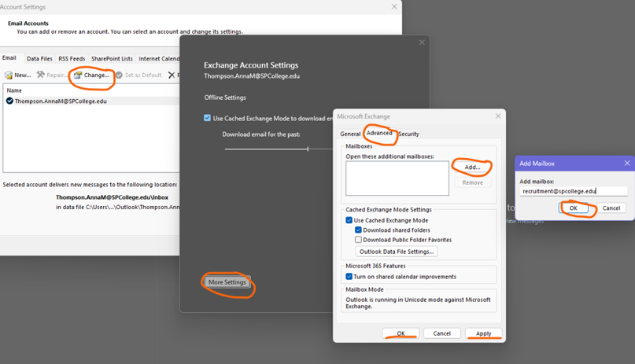Toggle Turn on shared calendar improvements
This screenshot has height=364, width=635.
349,276
